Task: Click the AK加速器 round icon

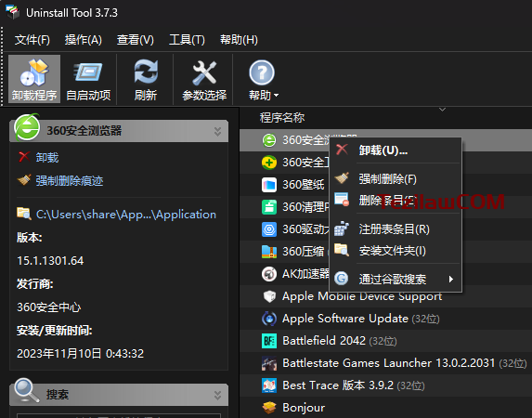Action: 269,274
